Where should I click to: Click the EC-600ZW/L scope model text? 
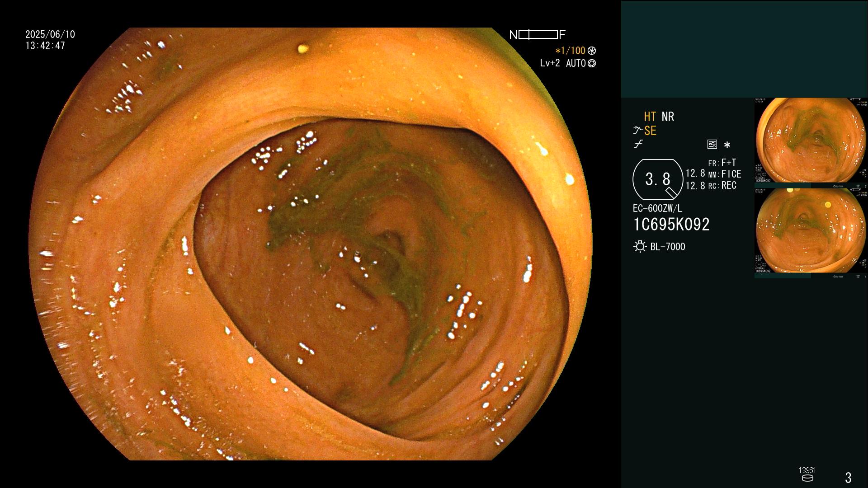pyautogui.click(x=657, y=208)
